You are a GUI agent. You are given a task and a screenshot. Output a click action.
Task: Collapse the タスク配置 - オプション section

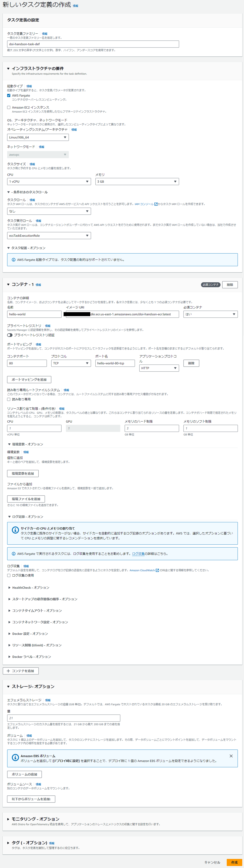click(x=8, y=248)
